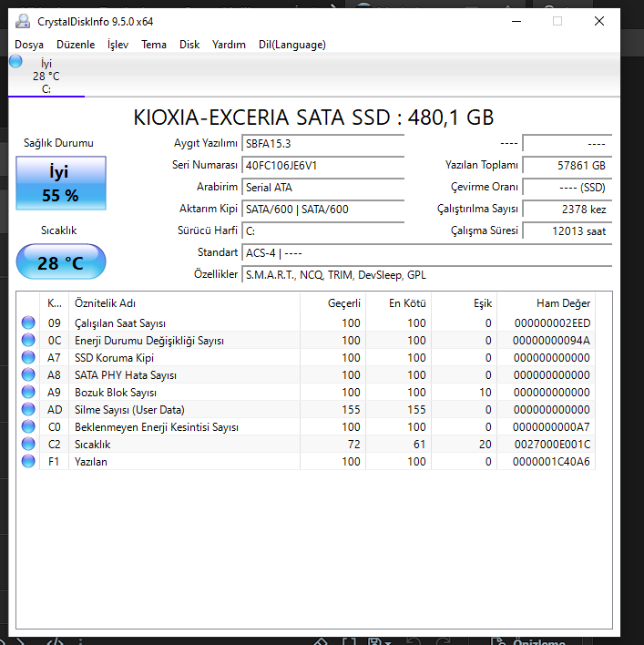644x645 pixels.
Task: Select the SATA PHY Hata Sayısı row
Action: [x=306, y=374]
